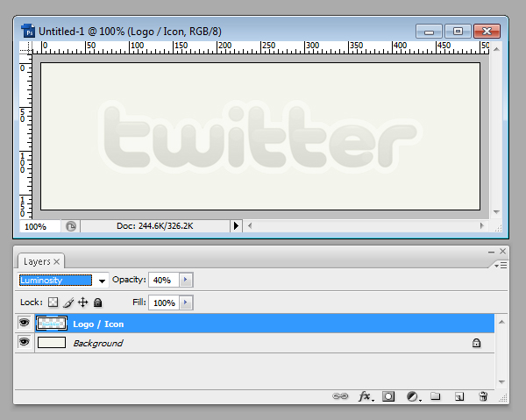Click document window scroll down arrow
Viewport: 526px width, 420px height.
(497, 211)
